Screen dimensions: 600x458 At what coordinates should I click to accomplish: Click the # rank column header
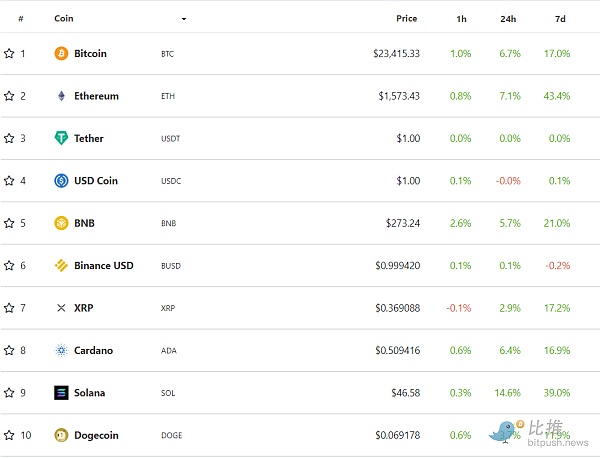click(21, 18)
